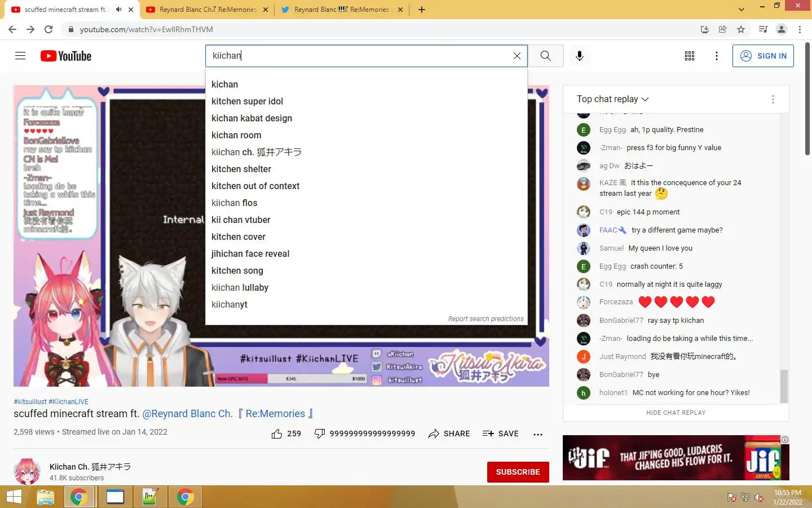
Task: Select suggestion 'kiichan flos'
Action: pos(367,203)
